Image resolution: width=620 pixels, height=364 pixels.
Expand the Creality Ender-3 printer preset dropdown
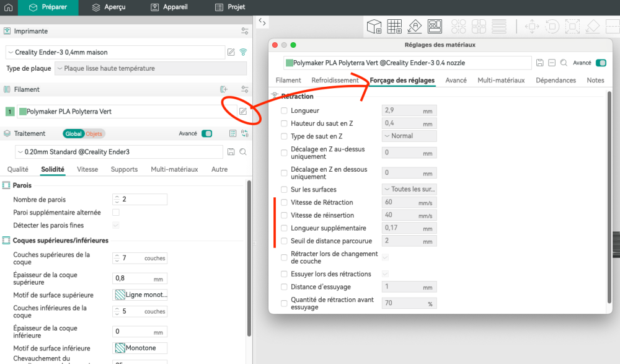click(115, 52)
